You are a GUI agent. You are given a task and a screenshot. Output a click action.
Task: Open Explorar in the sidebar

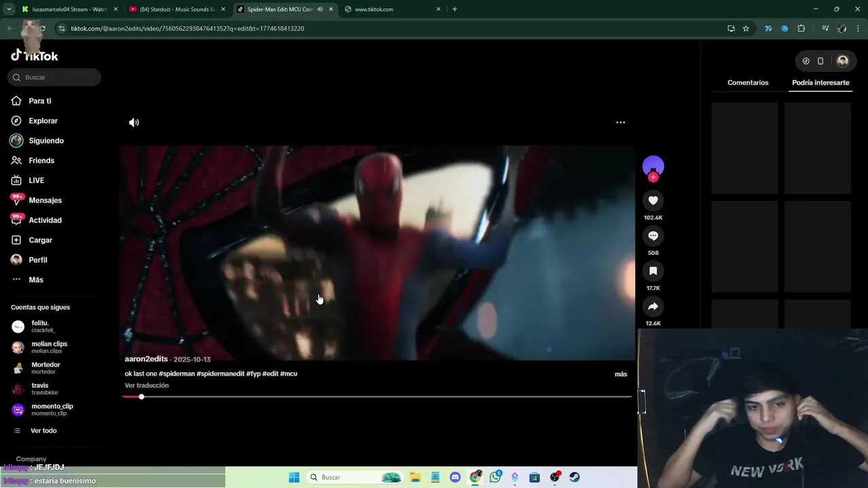(43, 121)
